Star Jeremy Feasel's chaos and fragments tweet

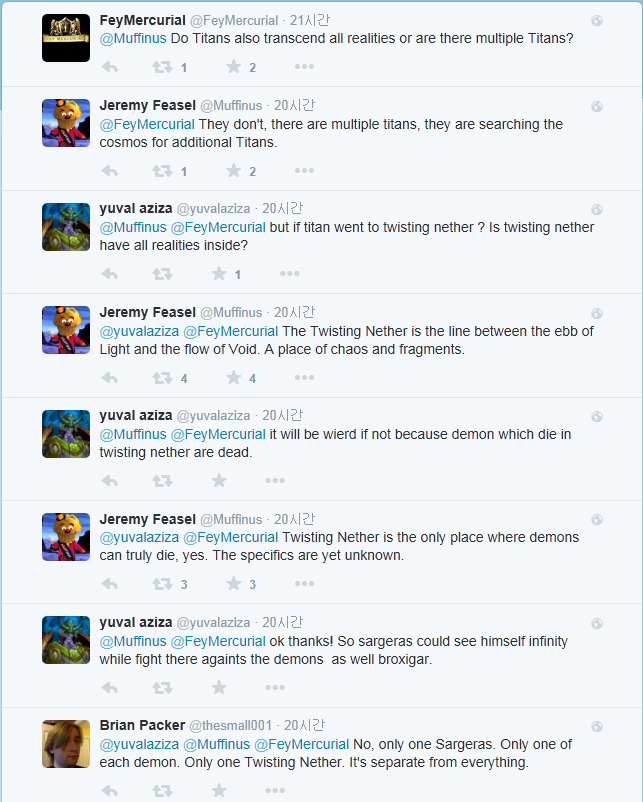[233, 378]
